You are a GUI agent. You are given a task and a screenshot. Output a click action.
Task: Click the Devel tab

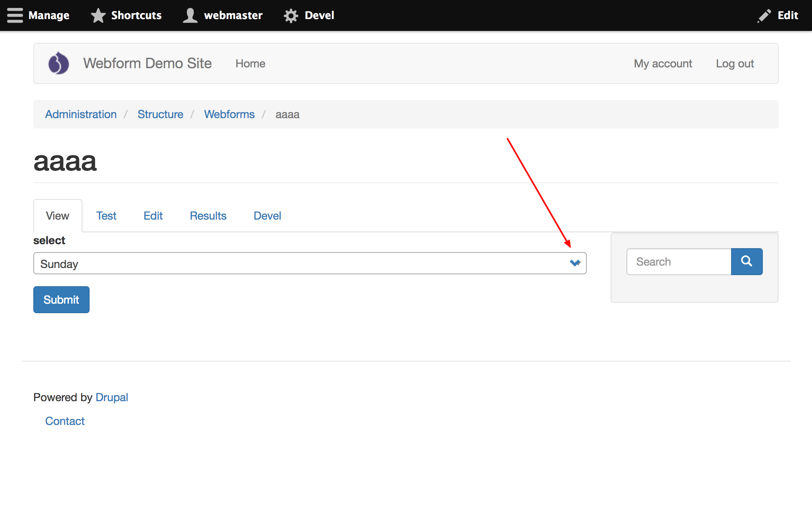(267, 215)
